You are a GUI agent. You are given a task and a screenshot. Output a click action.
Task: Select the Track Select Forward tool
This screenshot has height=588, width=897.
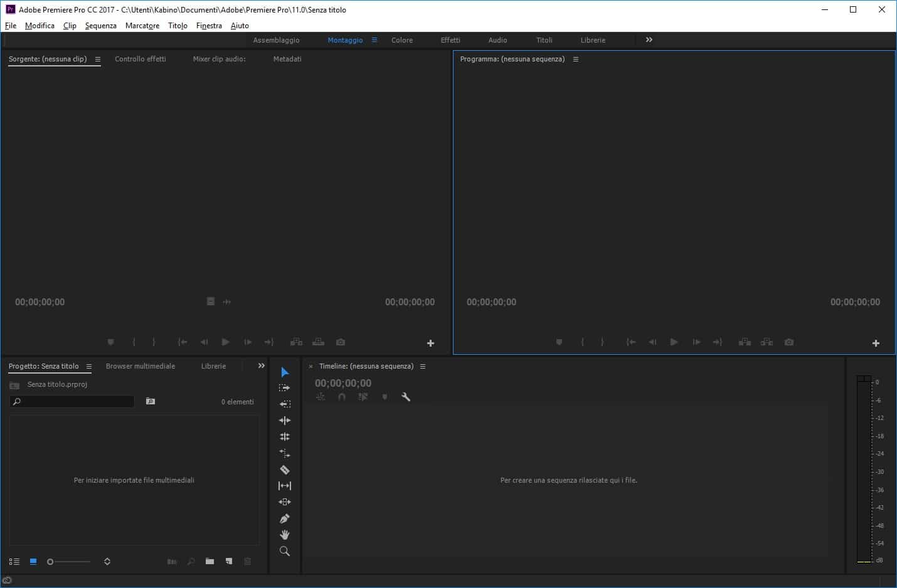pyautogui.click(x=285, y=388)
